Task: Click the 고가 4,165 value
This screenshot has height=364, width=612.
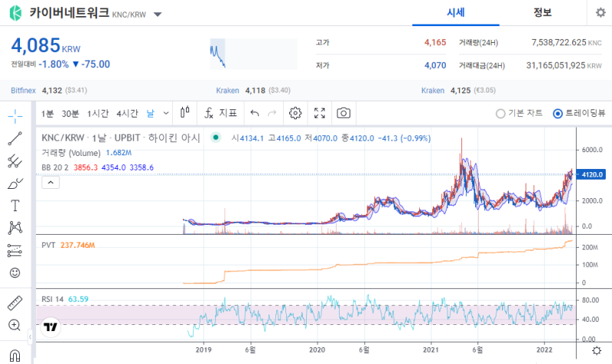Action: tap(435, 42)
